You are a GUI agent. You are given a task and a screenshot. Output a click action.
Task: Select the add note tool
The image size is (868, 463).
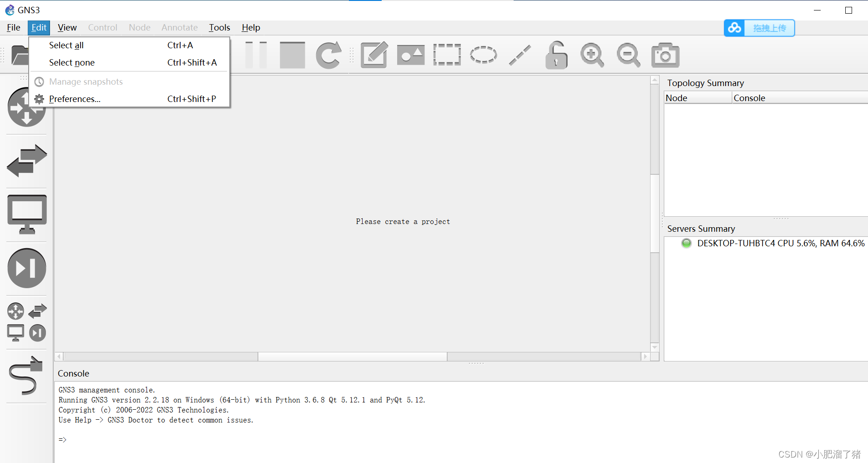click(x=374, y=55)
